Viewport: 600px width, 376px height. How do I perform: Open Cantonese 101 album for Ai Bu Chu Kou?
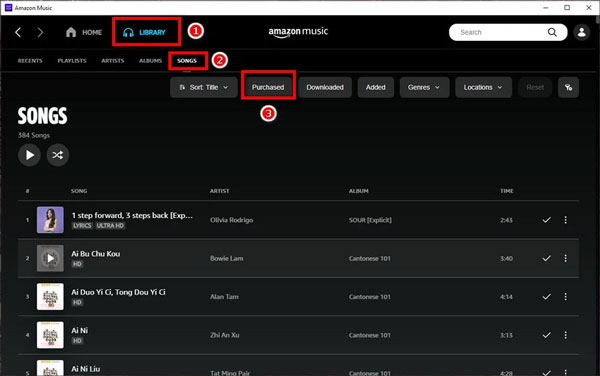[x=370, y=259]
